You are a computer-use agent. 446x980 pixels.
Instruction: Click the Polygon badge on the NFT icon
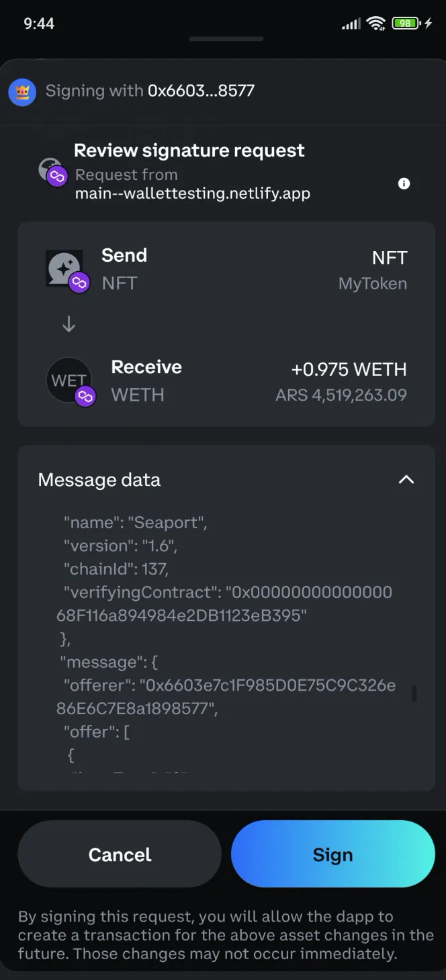pyautogui.click(x=80, y=283)
